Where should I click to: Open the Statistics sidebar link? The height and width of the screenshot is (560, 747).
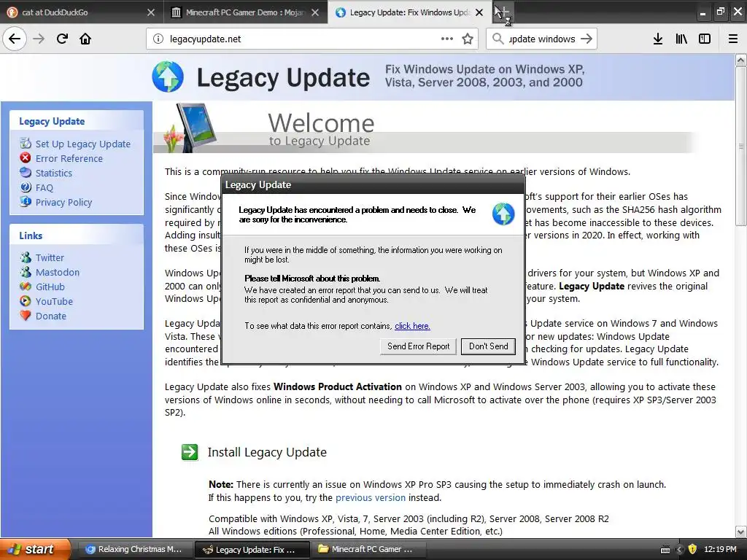click(x=54, y=173)
